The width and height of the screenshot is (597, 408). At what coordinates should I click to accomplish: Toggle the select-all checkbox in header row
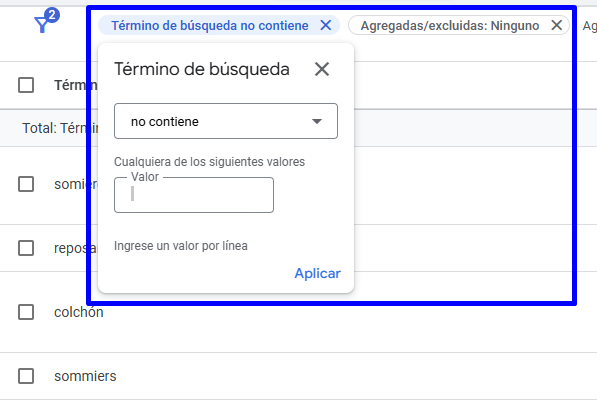pyautogui.click(x=26, y=85)
